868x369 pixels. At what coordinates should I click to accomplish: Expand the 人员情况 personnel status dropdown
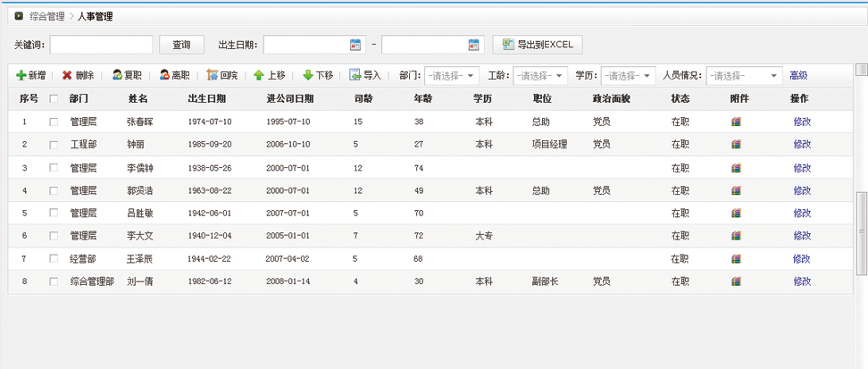click(x=773, y=76)
